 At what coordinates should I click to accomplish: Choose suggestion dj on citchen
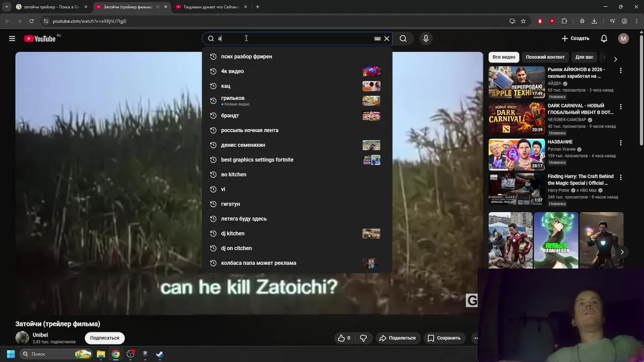297,248
